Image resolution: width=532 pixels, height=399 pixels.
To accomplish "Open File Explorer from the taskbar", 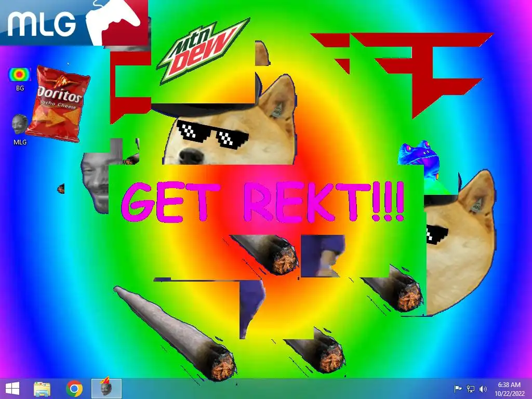I will (42, 389).
